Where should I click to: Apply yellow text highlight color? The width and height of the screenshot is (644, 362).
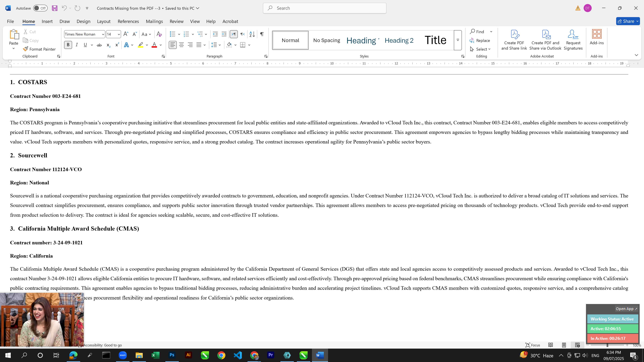click(141, 45)
